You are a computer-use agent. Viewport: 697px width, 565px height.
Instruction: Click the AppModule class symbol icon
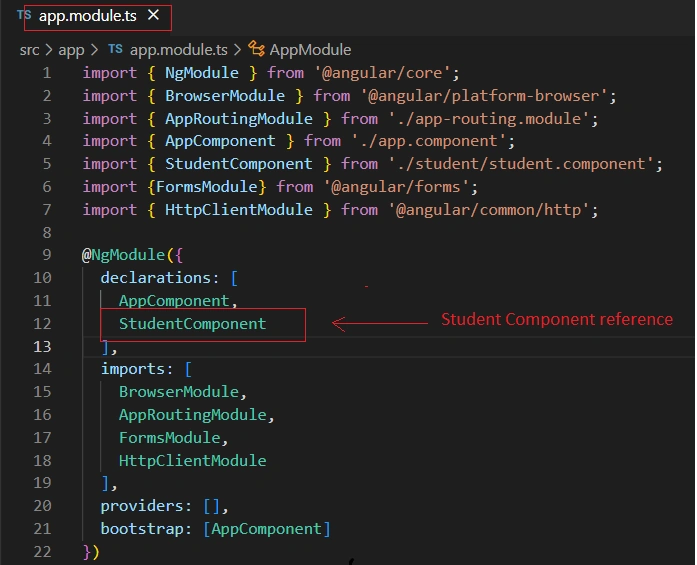256,49
